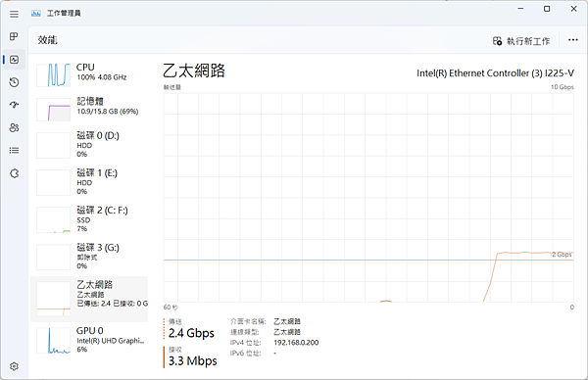Open the Processes page icon

15,36
